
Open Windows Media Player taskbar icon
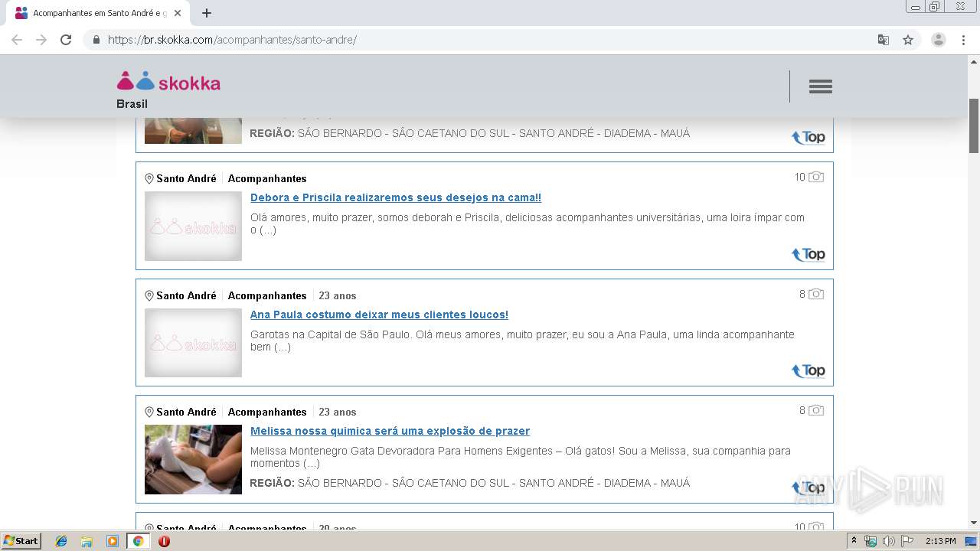113,541
